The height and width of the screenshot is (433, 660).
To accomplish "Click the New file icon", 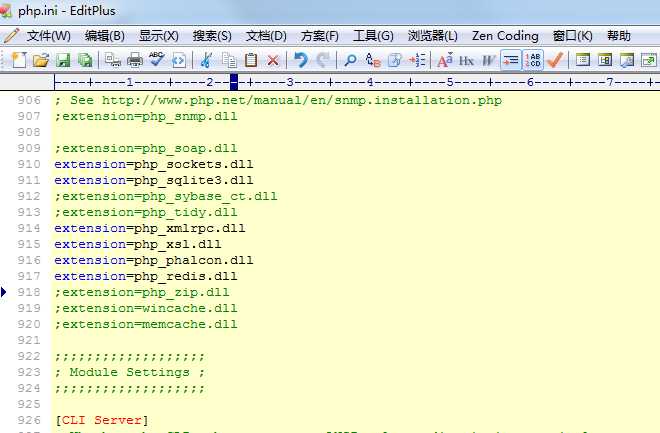I will tap(19, 60).
